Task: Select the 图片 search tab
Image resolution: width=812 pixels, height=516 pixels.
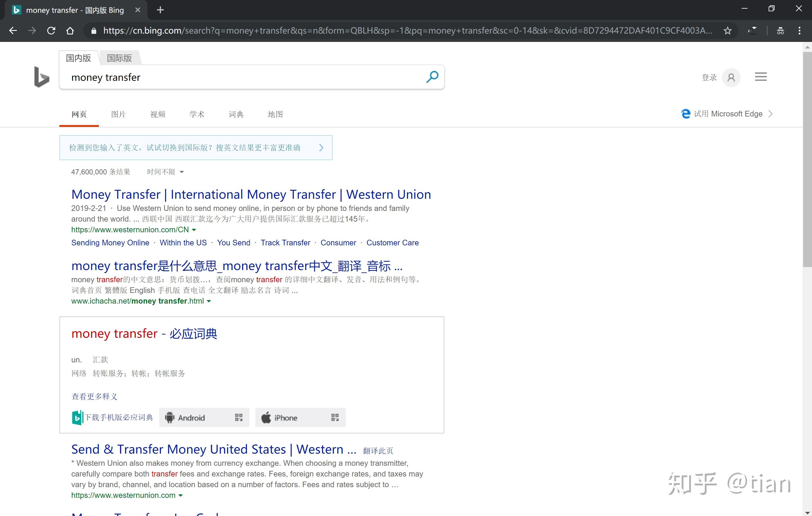Action: tap(119, 114)
